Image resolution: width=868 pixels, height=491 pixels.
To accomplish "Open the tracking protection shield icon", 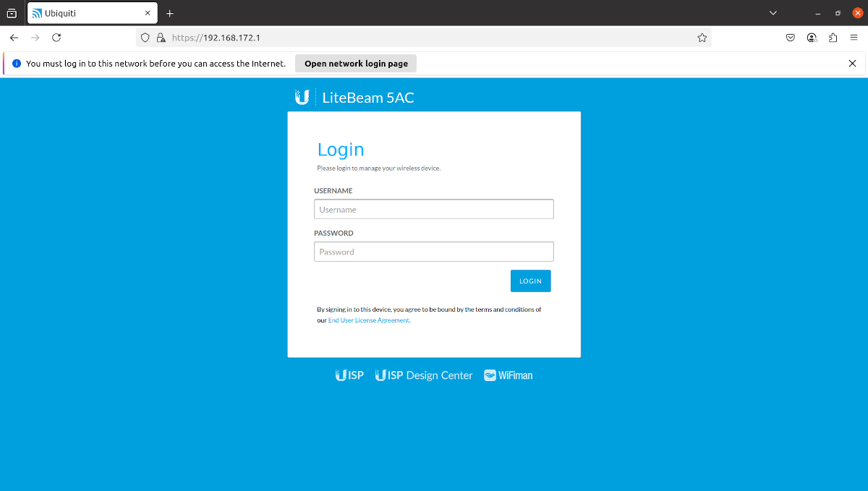I will (x=145, y=37).
